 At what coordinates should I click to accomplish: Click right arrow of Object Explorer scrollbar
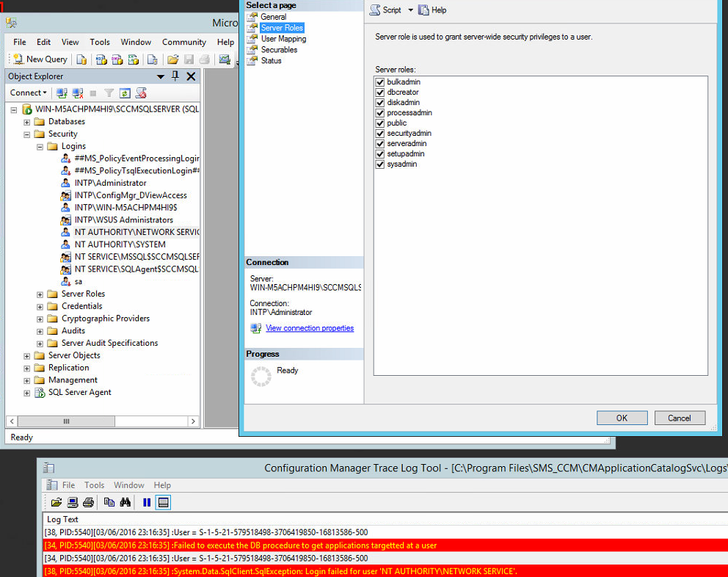click(194, 421)
